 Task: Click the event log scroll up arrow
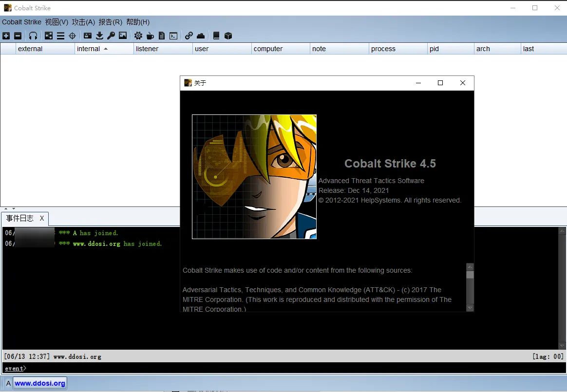[562, 231]
